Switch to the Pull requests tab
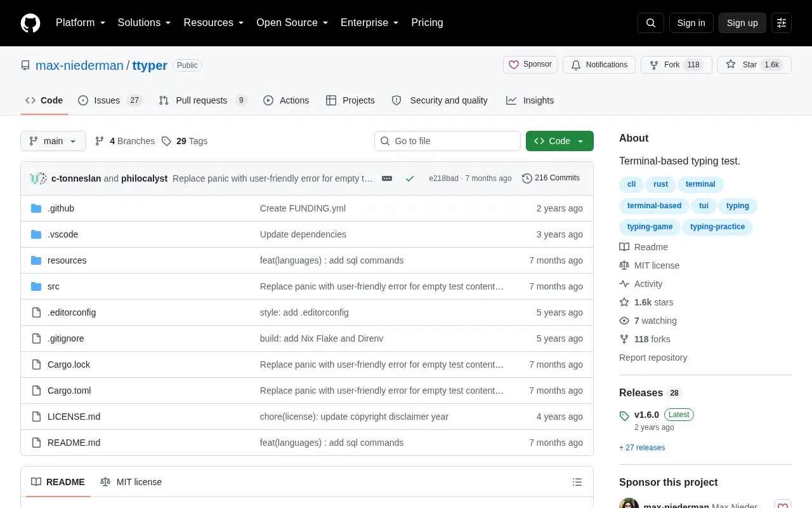Screen dimensions: 812x508 pos(203,100)
